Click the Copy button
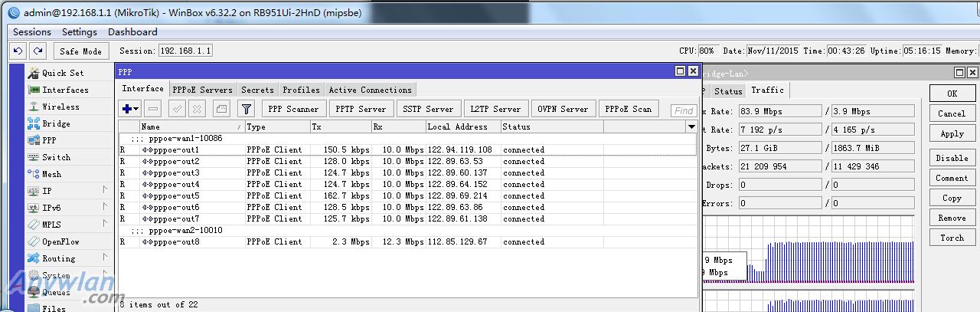 [x=952, y=198]
